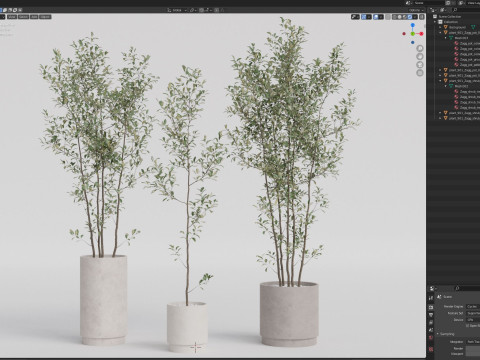Switch perspective/orthographic view button
The image size is (480, 360).
420,73
